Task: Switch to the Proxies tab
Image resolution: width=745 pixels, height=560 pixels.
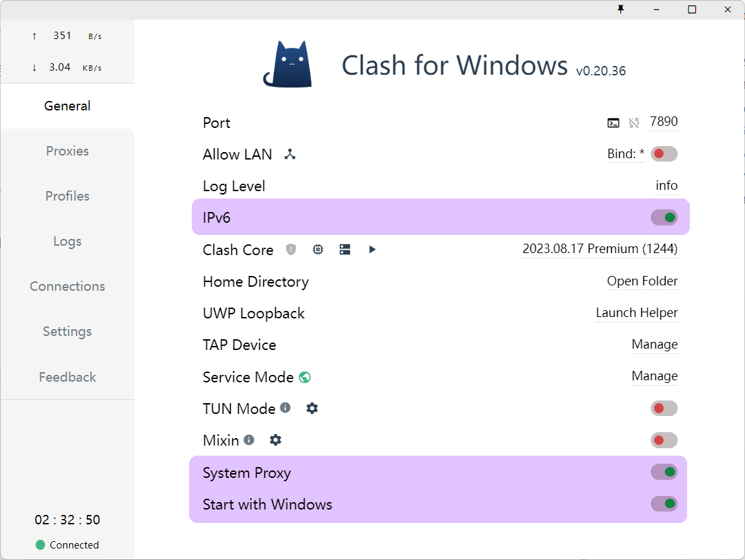Action: tap(67, 151)
